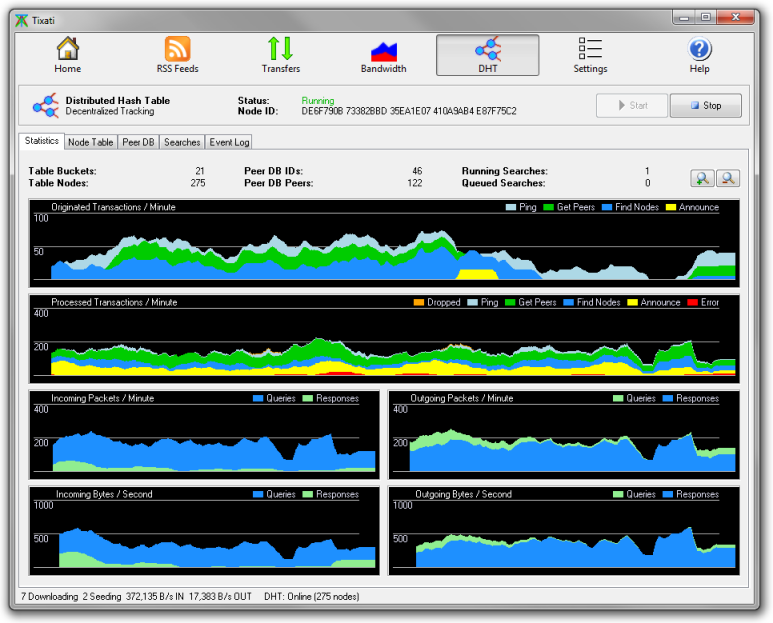Click the zoom out graph magnifier icon
Screen dimensions: 773x623
click(728, 178)
